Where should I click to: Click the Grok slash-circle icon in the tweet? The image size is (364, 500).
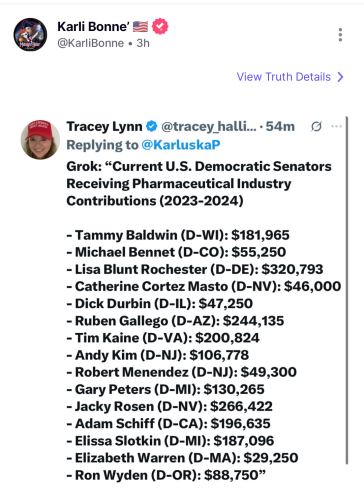(316, 126)
